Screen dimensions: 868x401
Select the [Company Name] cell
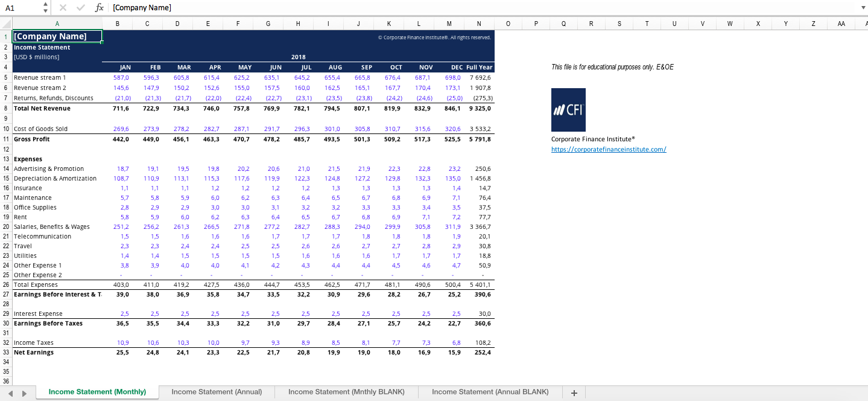pyautogui.click(x=57, y=36)
